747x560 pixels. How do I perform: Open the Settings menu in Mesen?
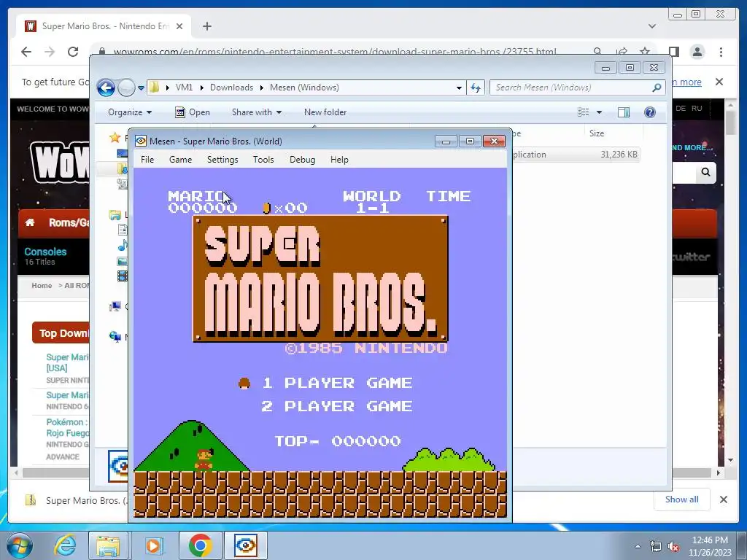pos(222,160)
